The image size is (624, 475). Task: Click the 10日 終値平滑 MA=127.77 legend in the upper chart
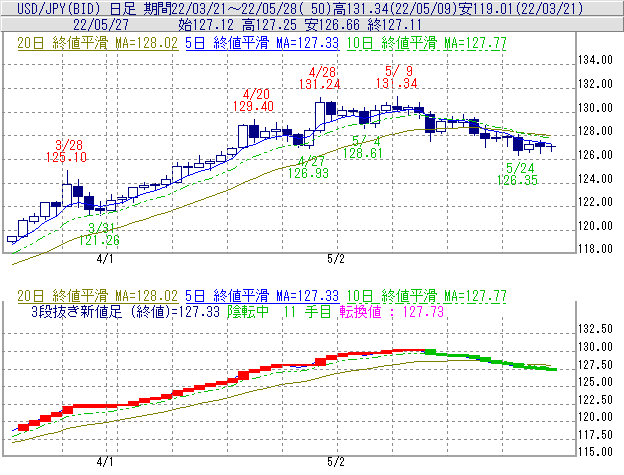pyautogui.click(x=427, y=43)
